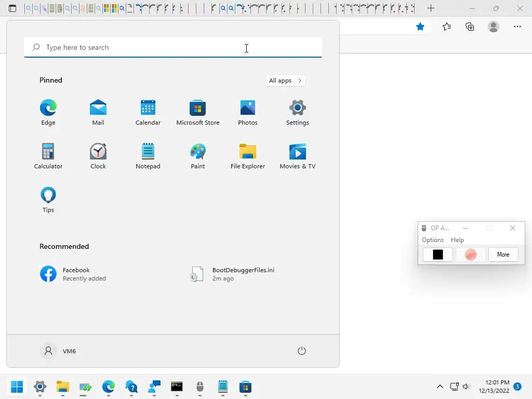Open network status tray icon

pyautogui.click(x=454, y=387)
